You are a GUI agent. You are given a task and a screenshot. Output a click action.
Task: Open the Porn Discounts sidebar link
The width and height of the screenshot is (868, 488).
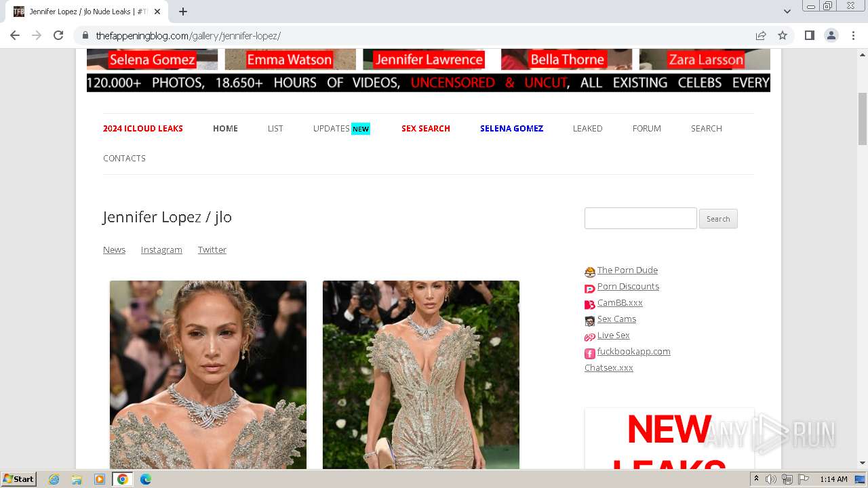pyautogui.click(x=628, y=286)
